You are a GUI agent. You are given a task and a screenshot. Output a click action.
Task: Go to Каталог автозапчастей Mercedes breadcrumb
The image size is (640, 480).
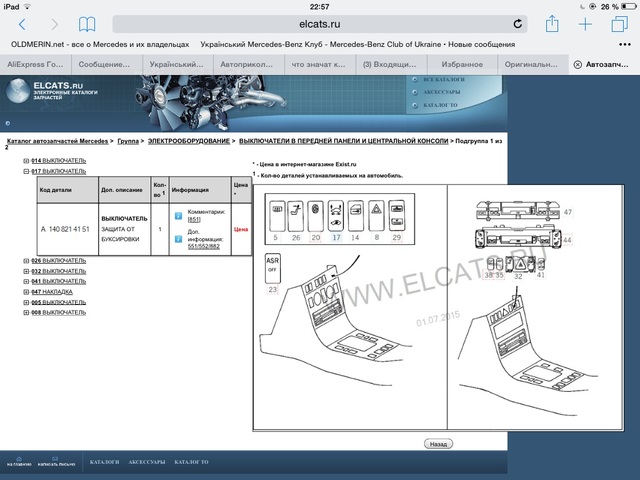click(x=58, y=141)
